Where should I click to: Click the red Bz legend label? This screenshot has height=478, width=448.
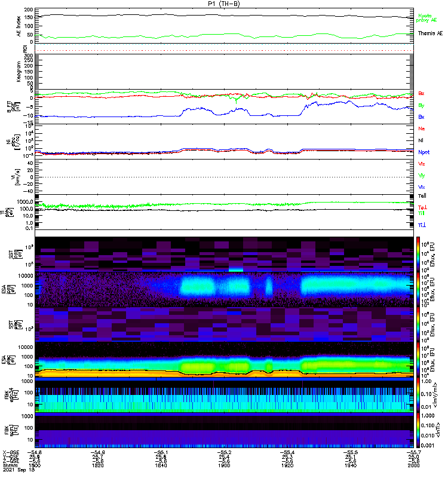421,93
